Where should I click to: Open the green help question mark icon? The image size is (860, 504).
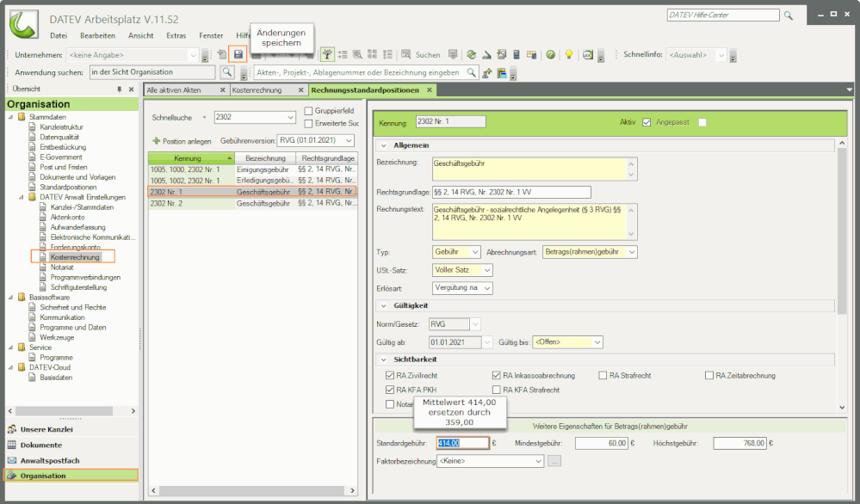(550, 54)
